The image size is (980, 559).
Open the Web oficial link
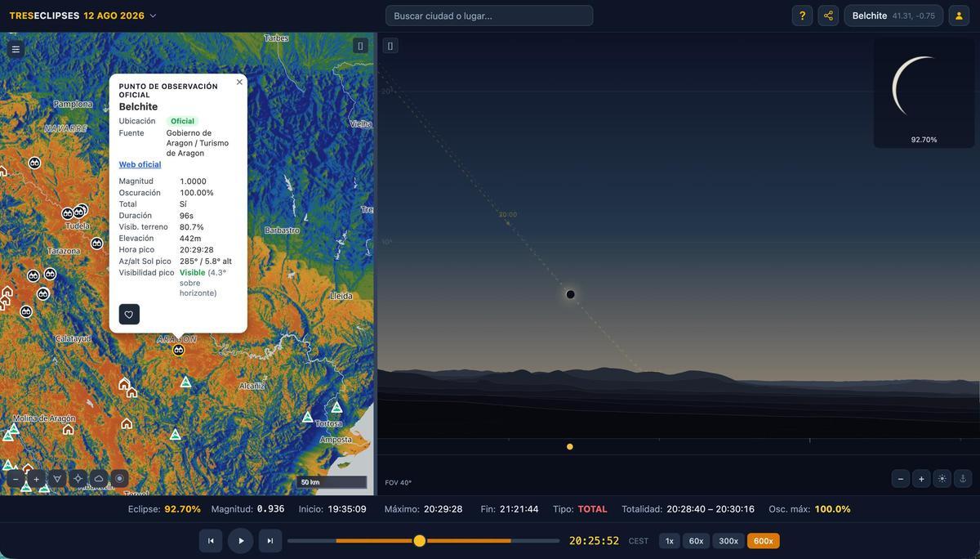[x=140, y=164]
